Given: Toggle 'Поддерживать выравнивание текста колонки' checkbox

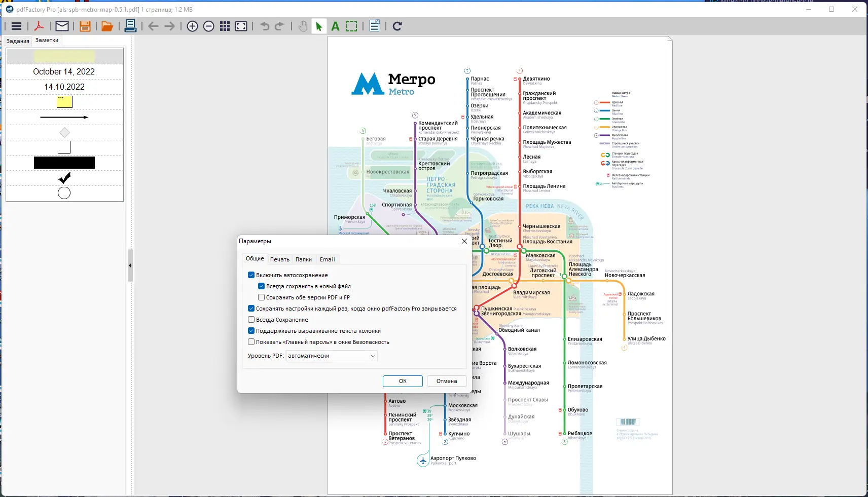Looking at the screenshot, I should pos(251,331).
